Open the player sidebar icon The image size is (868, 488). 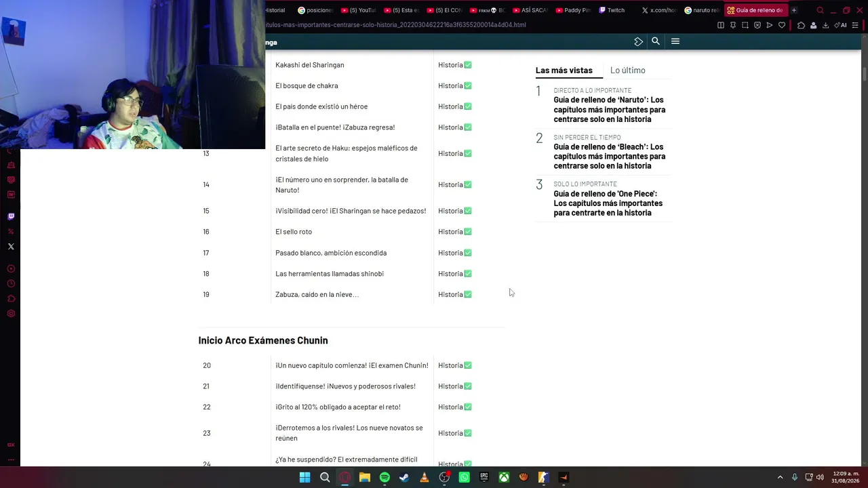[x=11, y=269]
